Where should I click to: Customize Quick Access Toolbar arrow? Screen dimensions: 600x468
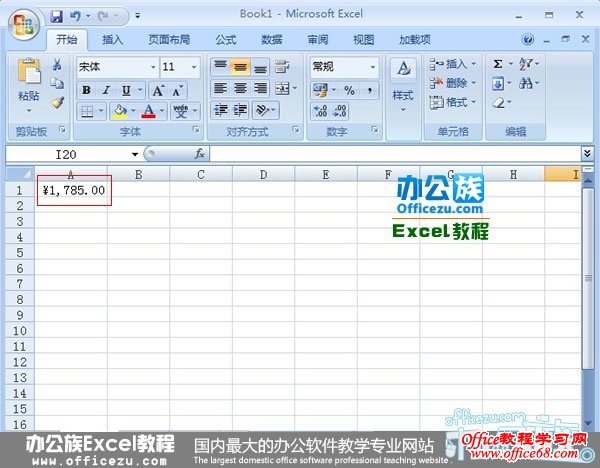137,16
